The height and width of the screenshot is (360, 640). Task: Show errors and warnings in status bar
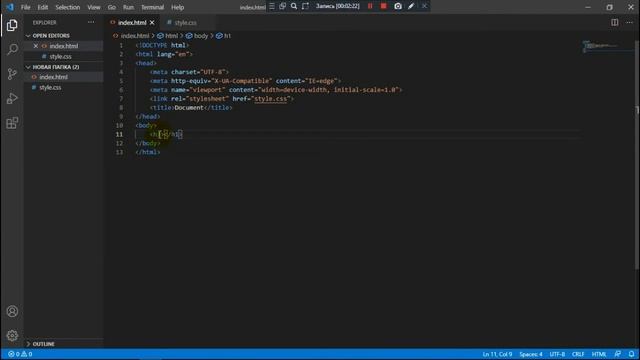pyautogui.click(x=20, y=354)
